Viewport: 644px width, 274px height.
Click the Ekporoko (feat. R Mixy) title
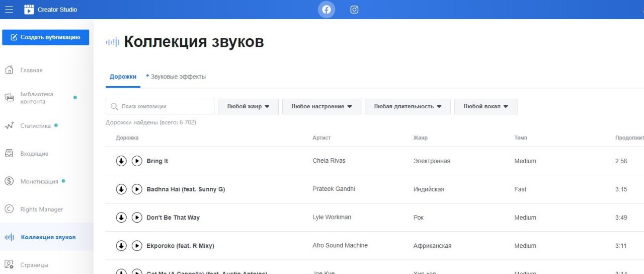(x=180, y=246)
